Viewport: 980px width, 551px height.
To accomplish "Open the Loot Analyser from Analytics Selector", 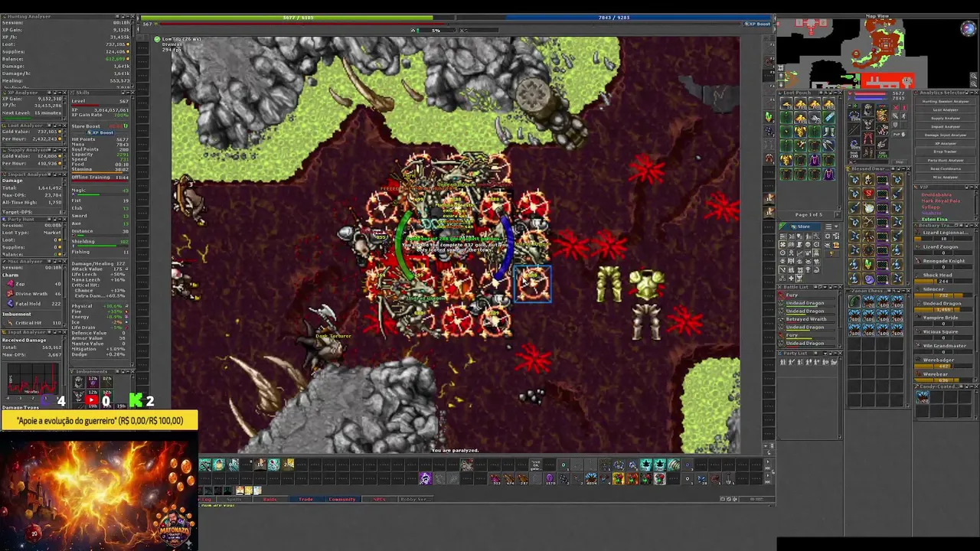I will [x=946, y=109].
